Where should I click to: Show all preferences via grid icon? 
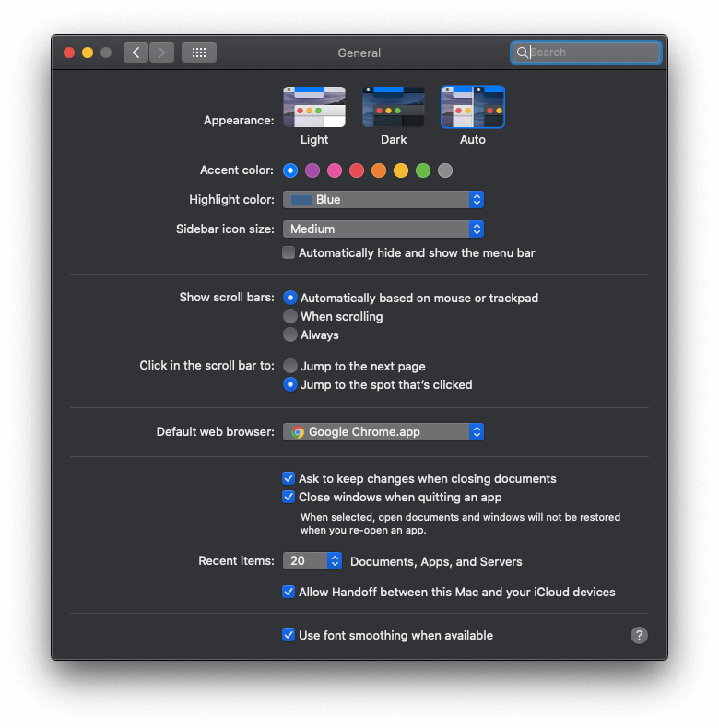(199, 53)
